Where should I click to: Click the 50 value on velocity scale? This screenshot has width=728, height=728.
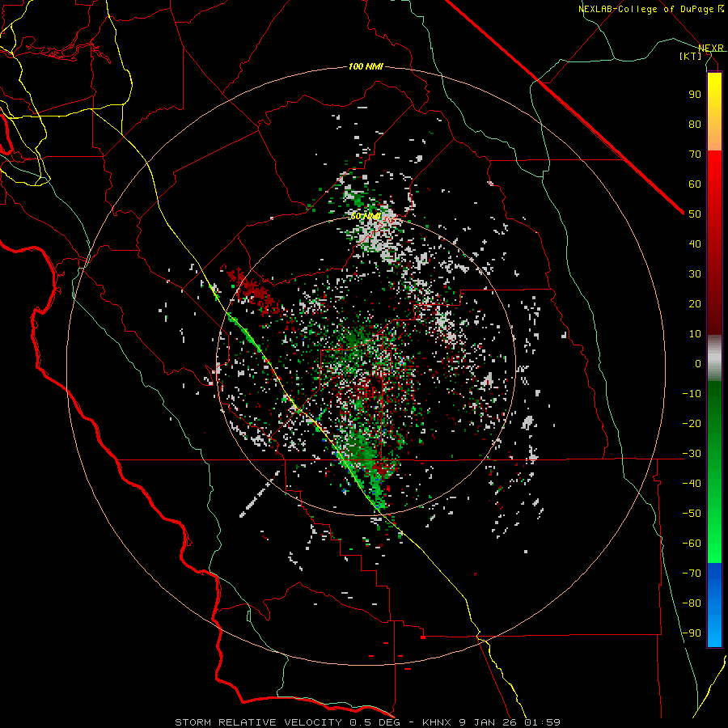695,214
